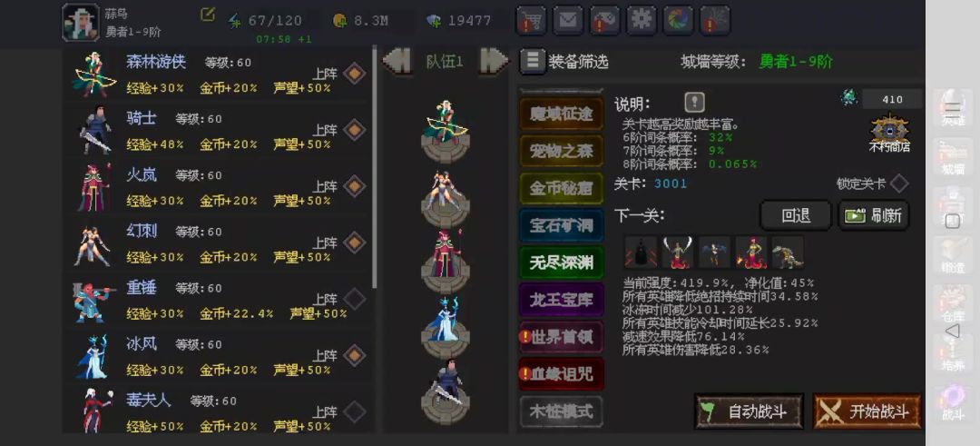Switch to previous team with left arrow

pyautogui.click(x=397, y=61)
